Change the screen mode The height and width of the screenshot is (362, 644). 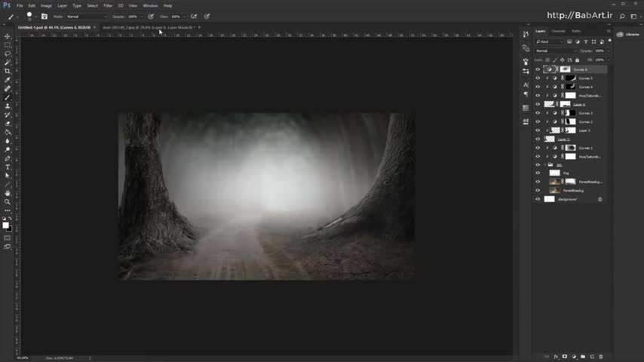pos(8,247)
